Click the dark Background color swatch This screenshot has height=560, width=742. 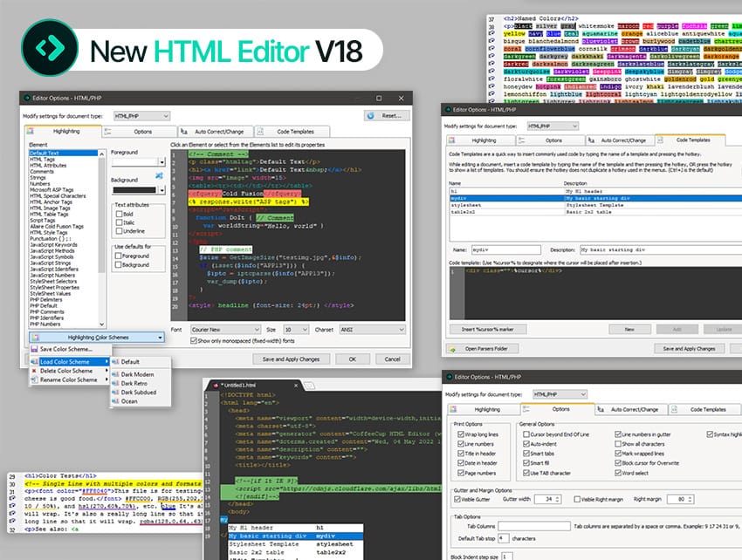click(134, 190)
